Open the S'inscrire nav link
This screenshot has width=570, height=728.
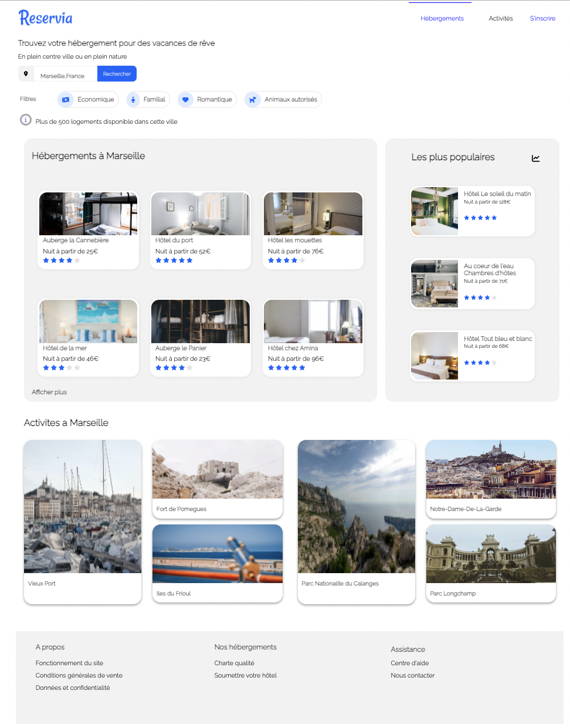pos(542,18)
